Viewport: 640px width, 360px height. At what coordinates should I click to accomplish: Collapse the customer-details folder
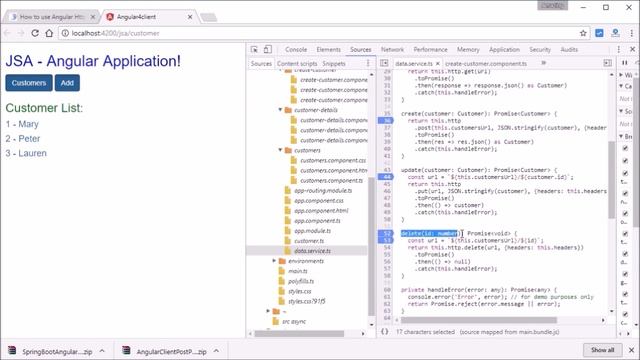(x=280, y=110)
